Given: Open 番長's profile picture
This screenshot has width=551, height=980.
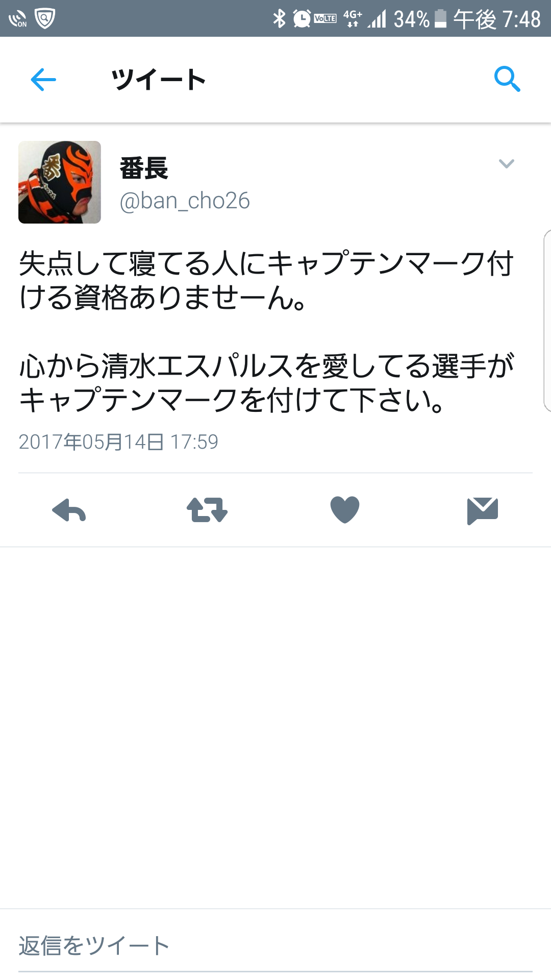Looking at the screenshot, I should tap(60, 182).
